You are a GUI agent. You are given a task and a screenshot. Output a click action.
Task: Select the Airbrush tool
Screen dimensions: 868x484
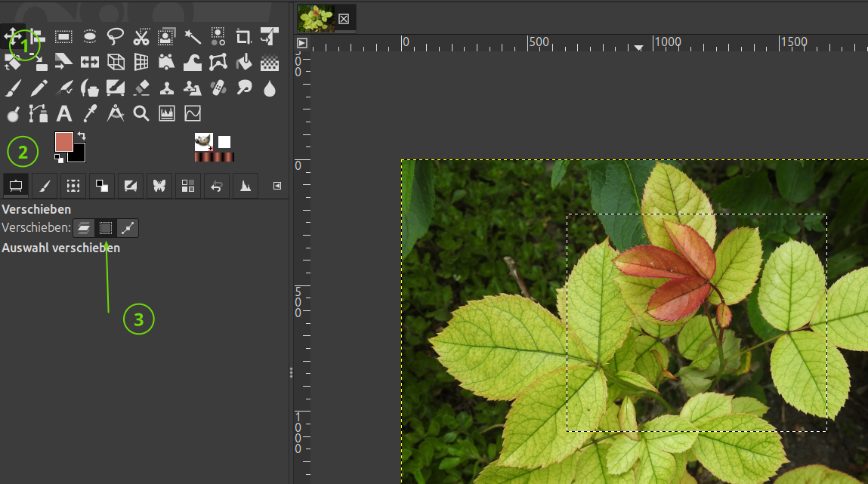[x=63, y=88]
